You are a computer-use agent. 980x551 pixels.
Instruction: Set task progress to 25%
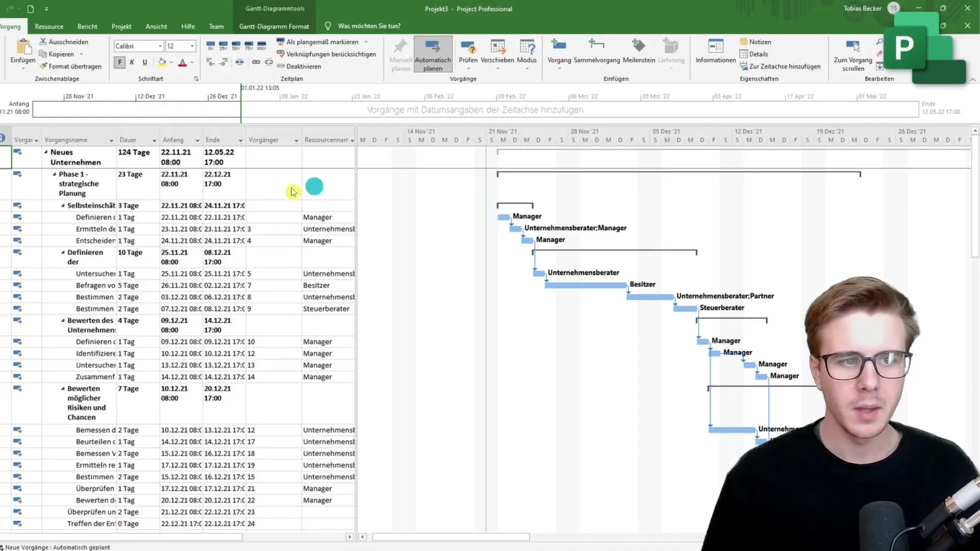(224, 46)
